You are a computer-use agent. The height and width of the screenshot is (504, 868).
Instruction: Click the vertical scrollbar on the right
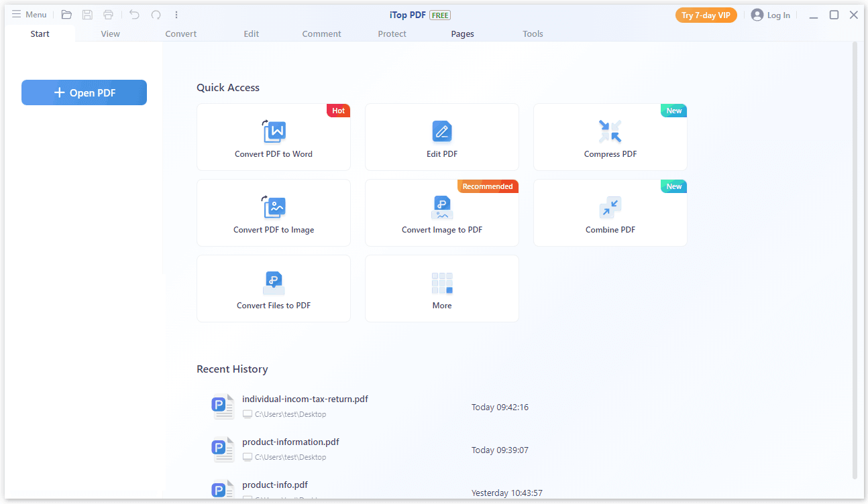click(x=855, y=260)
